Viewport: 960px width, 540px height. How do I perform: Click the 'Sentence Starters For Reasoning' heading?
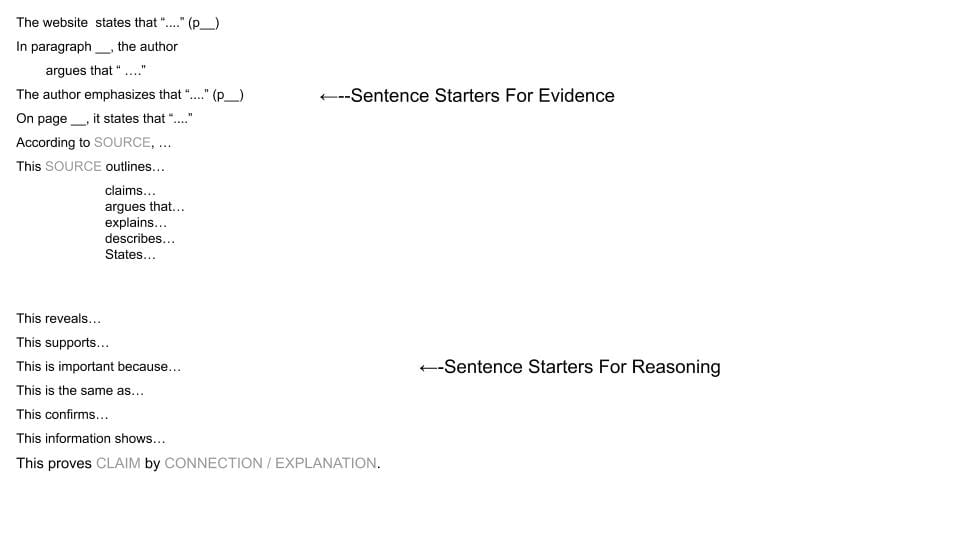582,367
